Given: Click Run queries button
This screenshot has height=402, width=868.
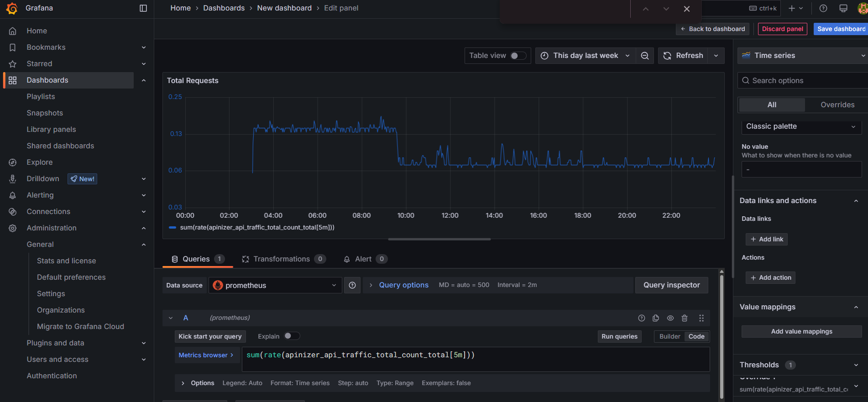Looking at the screenshot, I should tap(619, 337).
